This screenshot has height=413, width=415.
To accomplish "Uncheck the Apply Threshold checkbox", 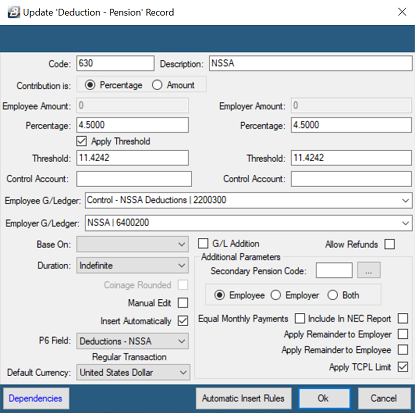I will pos(81,141).
